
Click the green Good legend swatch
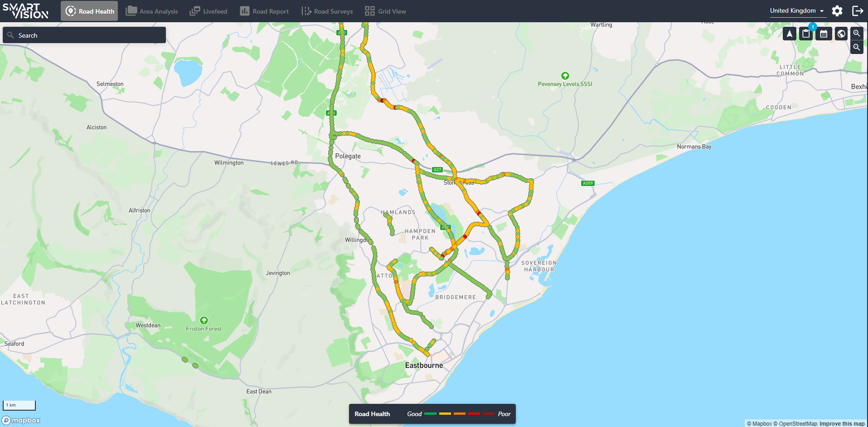[x=430, y=414]
